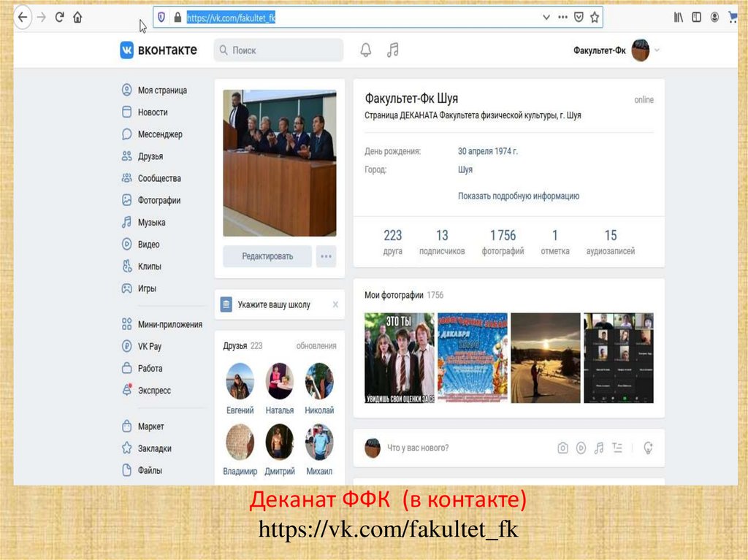Click the padlock site security icon
Image resolution: width=748 pixels, height=560 pixels.
(x=178, y=18)
